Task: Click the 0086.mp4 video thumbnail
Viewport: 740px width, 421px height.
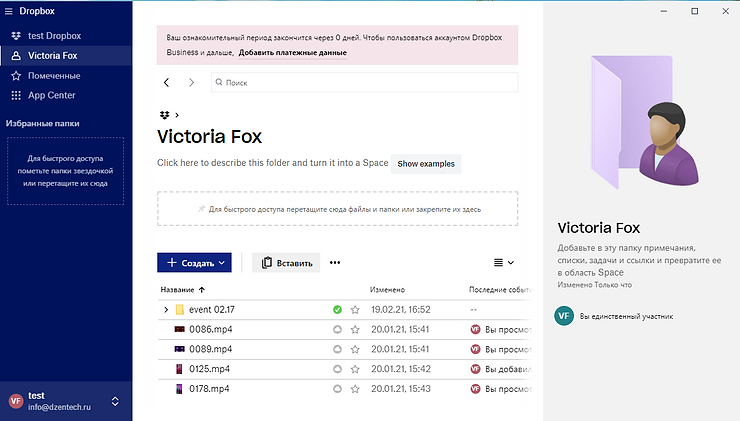Action: tap(179, 329)
